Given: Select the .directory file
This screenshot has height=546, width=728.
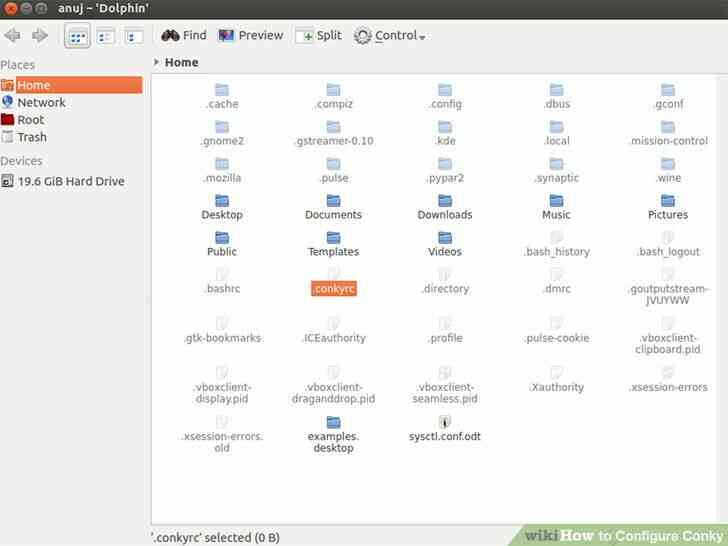Looking at the screenshot, I should (445, 282).
